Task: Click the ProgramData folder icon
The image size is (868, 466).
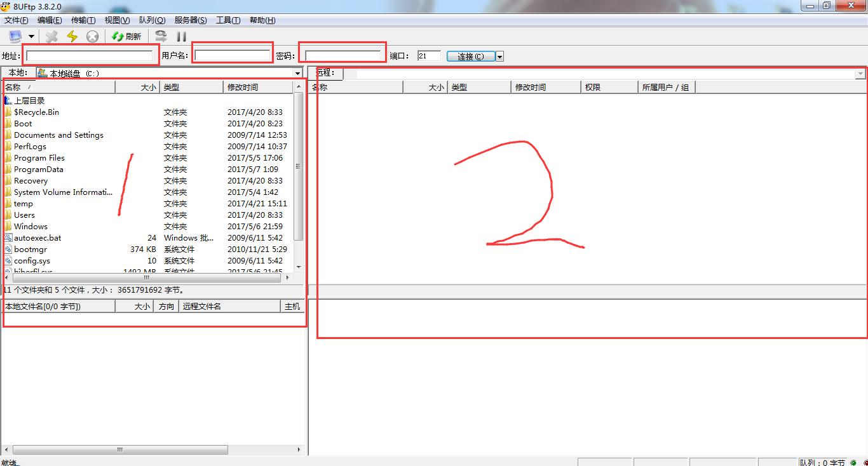Action: [8, 170]
